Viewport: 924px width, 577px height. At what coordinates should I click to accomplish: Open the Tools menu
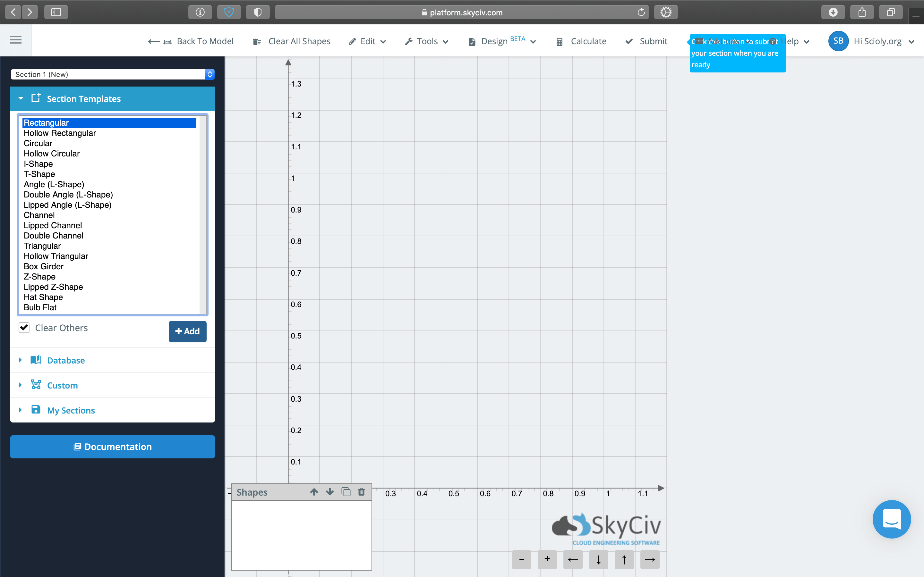pyautogui.click(x=427, y=41)
